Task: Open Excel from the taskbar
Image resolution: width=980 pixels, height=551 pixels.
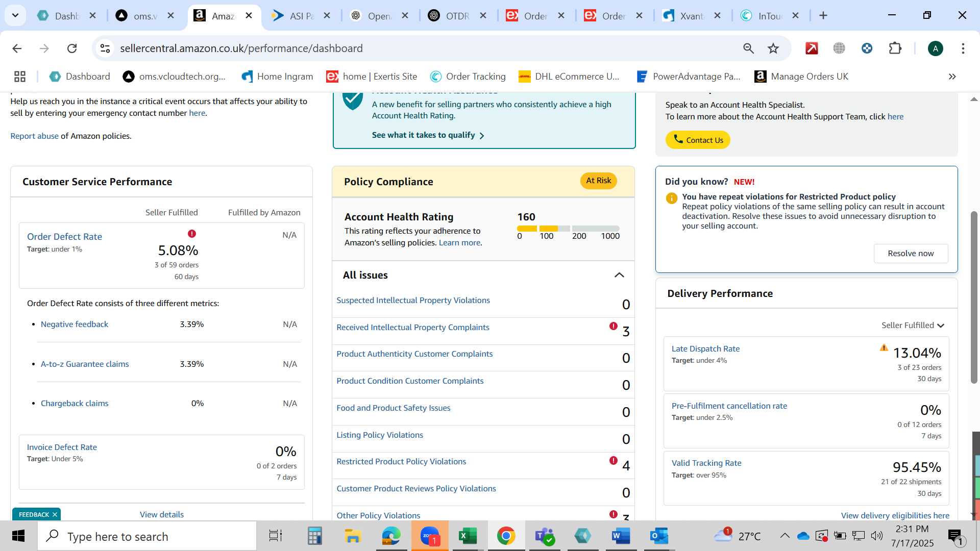Action: click(468, 536)
